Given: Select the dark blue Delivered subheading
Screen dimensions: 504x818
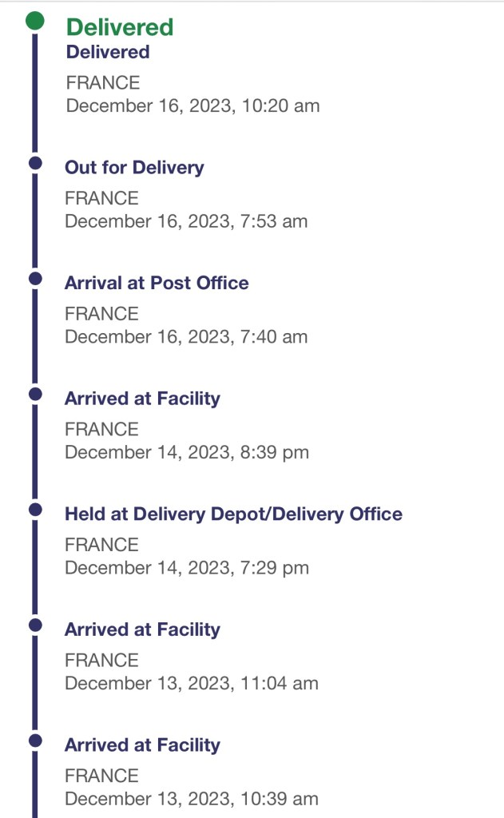Looking at the screenshot, I should tap(107, 52).
